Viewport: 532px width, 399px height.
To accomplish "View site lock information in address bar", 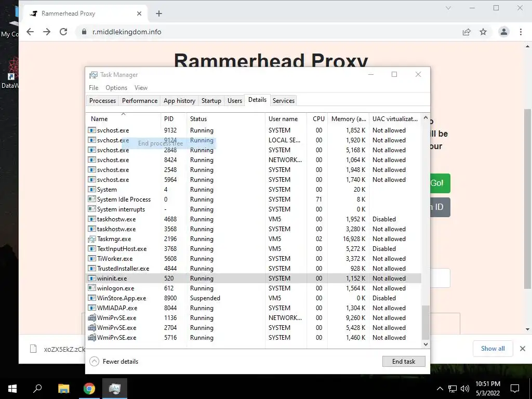I will click(84, 32).
